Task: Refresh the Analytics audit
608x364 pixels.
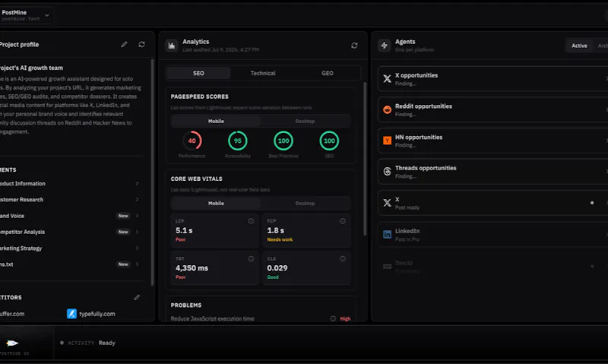Action: coord(354,46)
